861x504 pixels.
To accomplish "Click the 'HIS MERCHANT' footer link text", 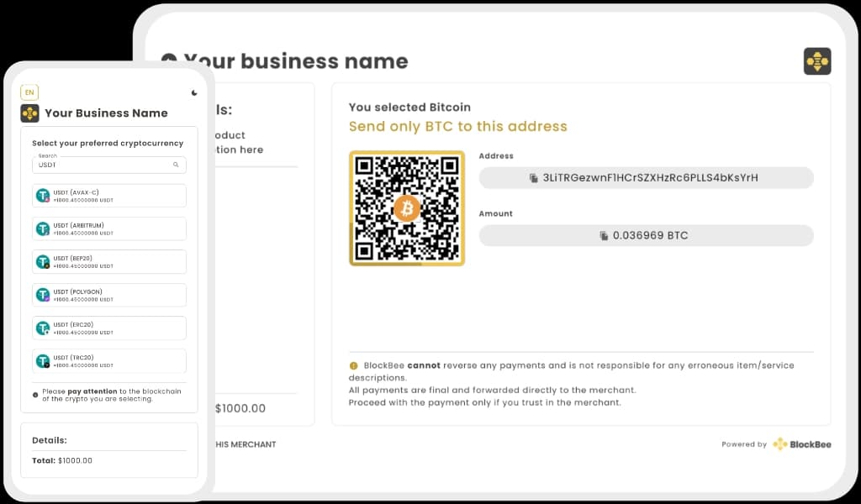I will point(246,444).
